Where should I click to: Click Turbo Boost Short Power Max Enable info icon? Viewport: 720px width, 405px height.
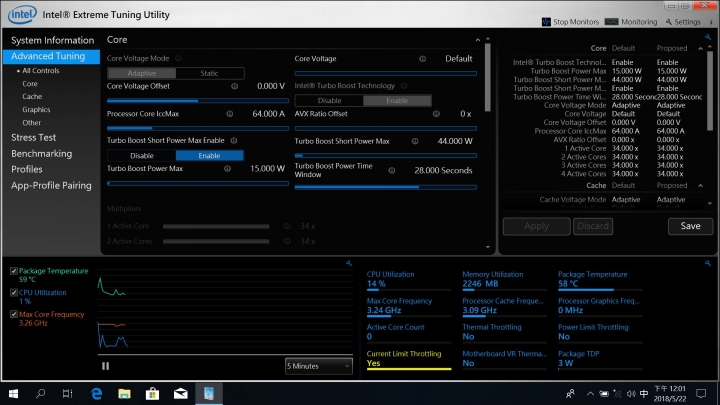pyautogui.click(x=234, y=141)
